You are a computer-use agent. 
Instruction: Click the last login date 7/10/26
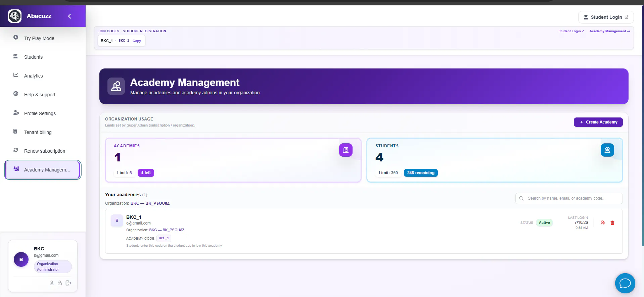pyautogui.click(x=581, y=222)
